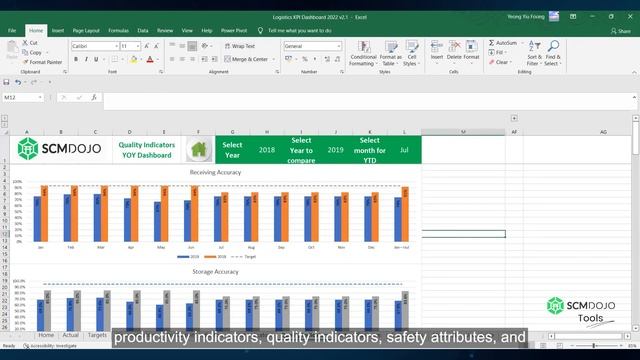Open the font name Calibri dropdown
Image resolution: width=640 pixels, height=360 pixels.
[116, 46]
